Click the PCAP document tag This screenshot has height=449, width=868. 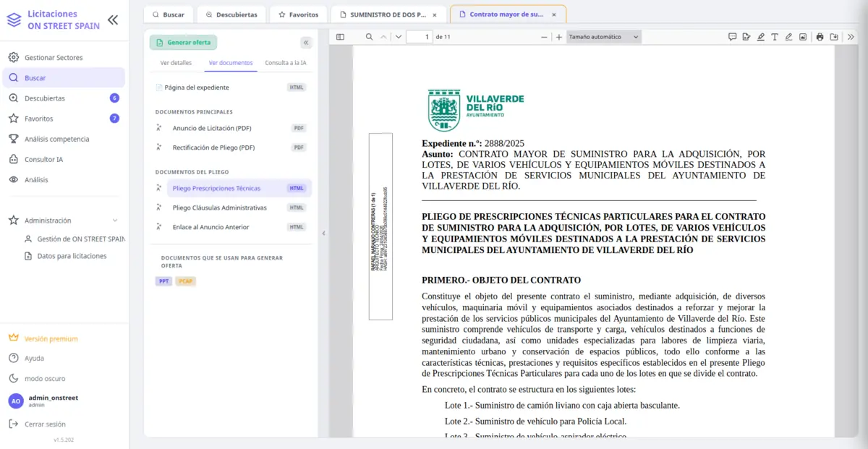(x=186, y=281)
